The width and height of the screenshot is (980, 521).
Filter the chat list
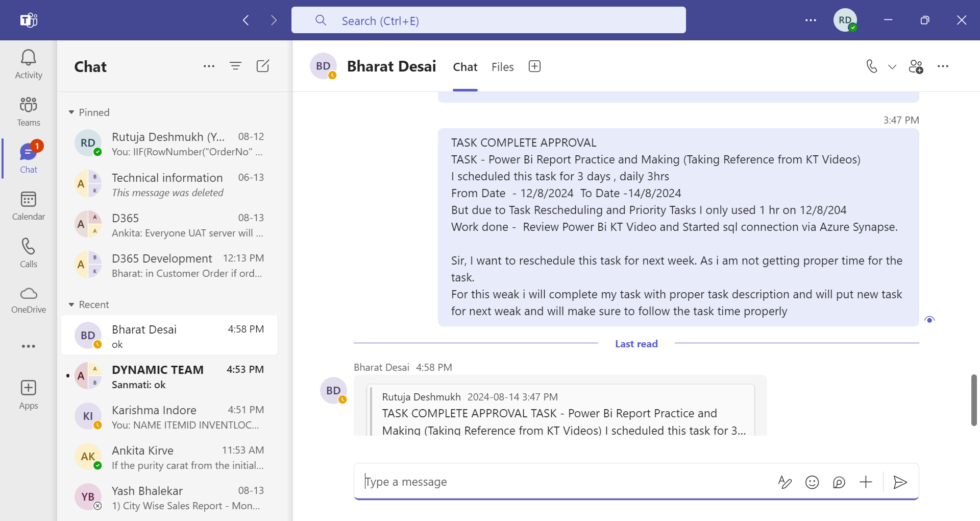[x=235, y=66]
